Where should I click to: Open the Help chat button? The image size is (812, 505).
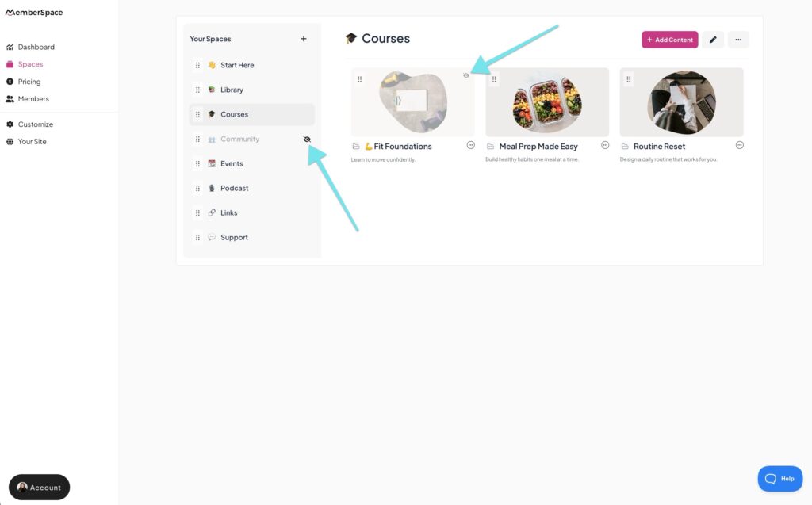click(x=779, y=479)
